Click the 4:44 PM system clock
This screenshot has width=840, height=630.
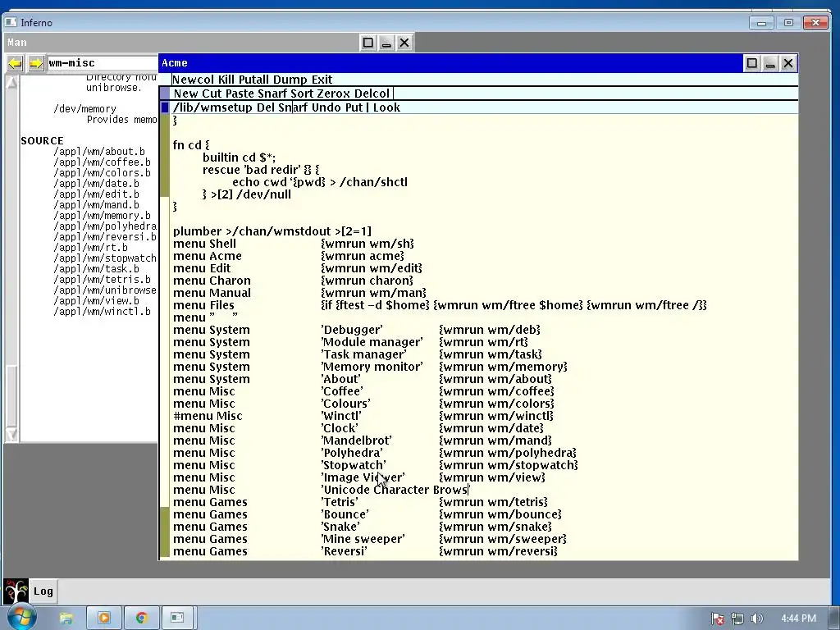click(x=798, y=619)
